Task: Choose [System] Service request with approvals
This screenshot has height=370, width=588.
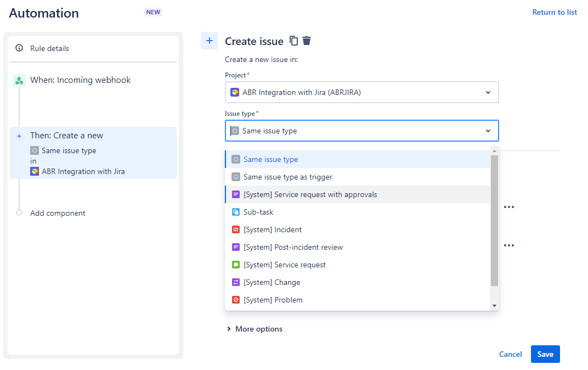Action: 358,194
